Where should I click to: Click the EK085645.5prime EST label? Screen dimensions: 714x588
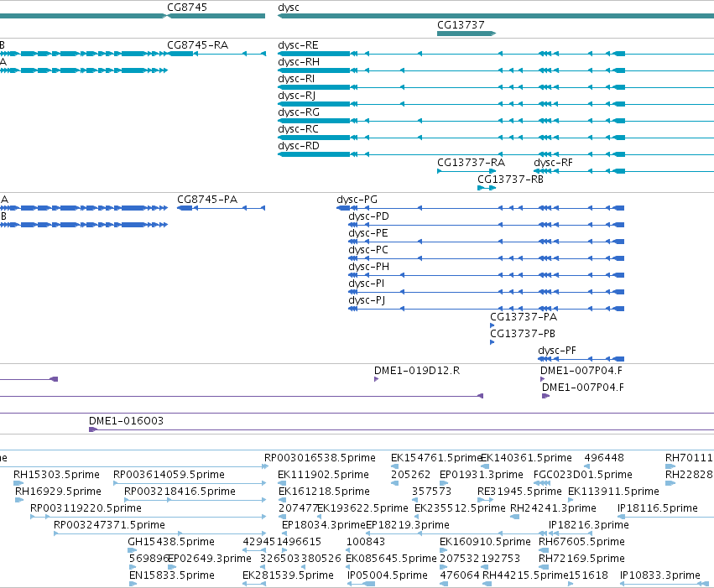pyautogui.click(x=391, y=559)
